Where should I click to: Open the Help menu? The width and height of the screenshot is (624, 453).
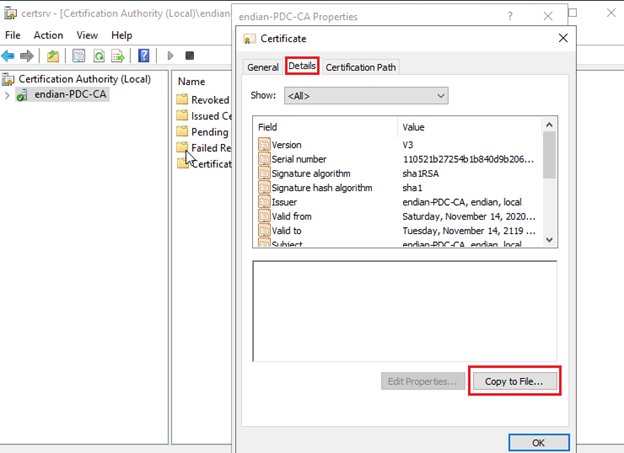(x=121, y=35)
